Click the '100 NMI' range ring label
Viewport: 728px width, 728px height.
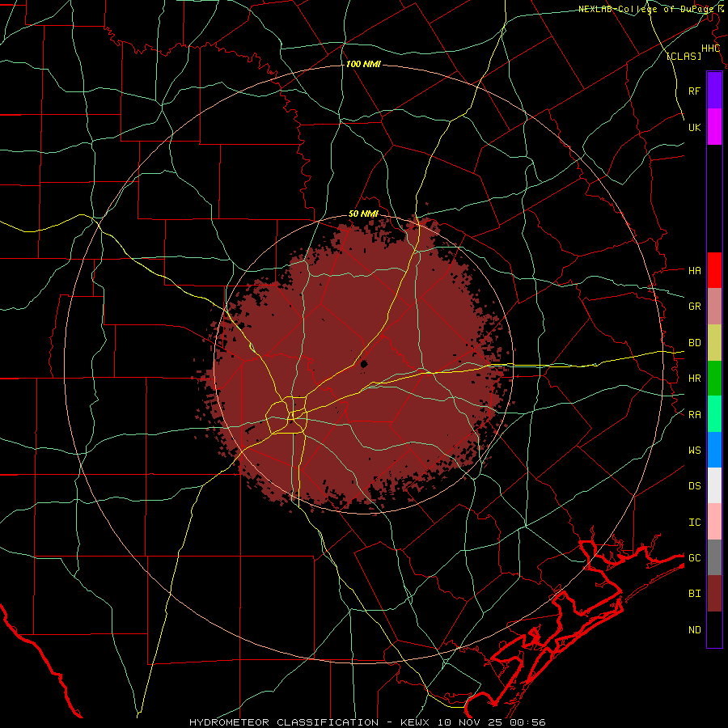[x=363, y=64]
